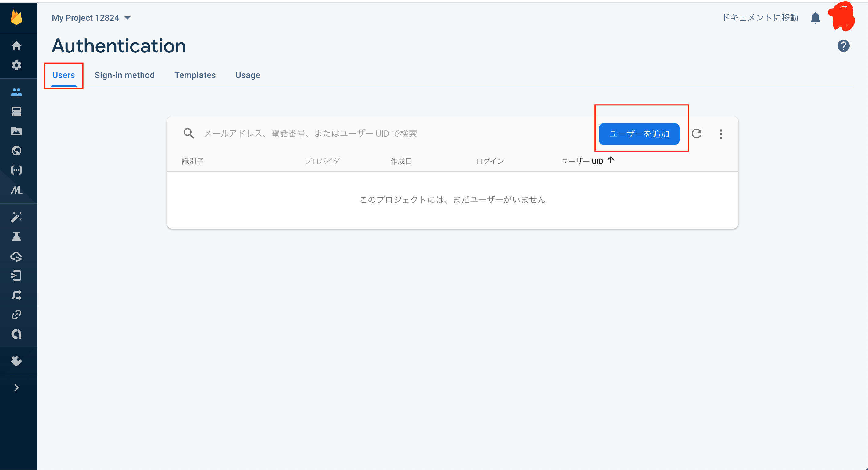This screenshot has width=868, height=470.
Task: Expand the sidebar navigation chevron
Action: coord(16,387)
